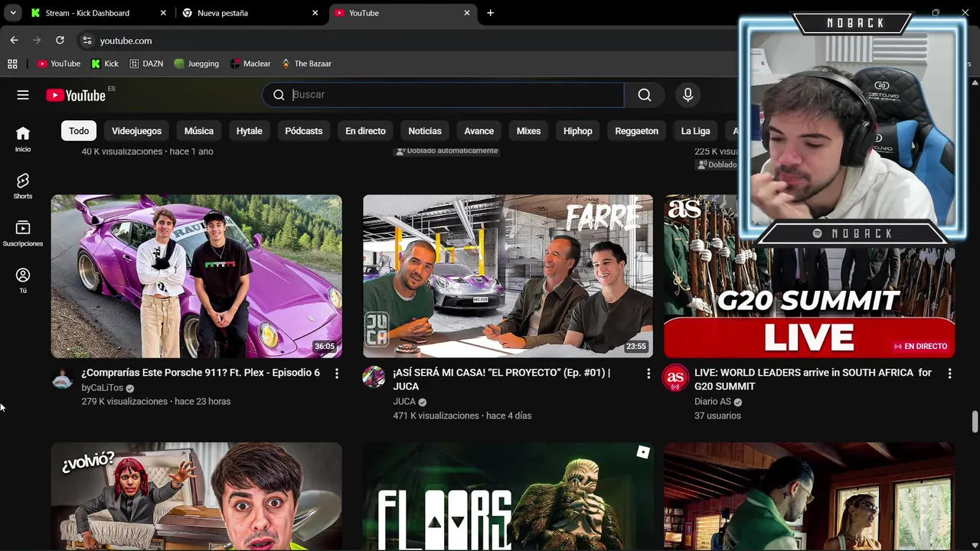Select the Todo filter chip
The width and height of the screenshot is (980, 551).
(79, 131)
